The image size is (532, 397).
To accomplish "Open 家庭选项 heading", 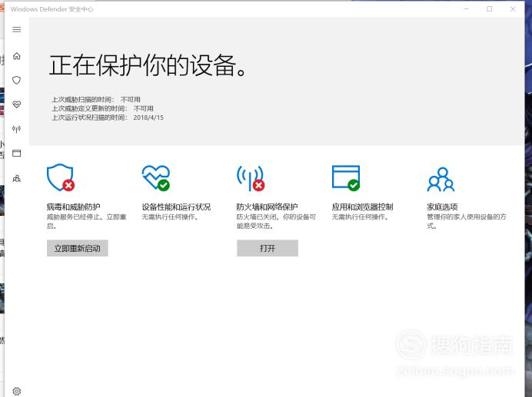I will pos(442,207).
